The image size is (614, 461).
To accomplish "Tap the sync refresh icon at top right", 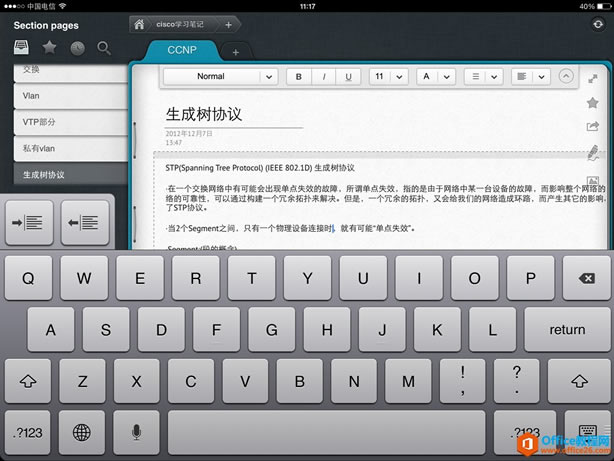I will coord(598,24).
